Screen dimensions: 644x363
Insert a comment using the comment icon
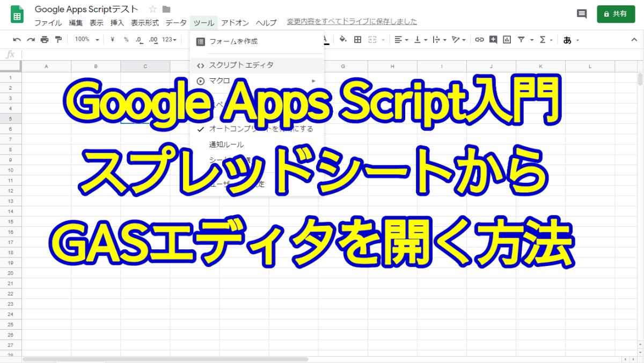[494, 39]
